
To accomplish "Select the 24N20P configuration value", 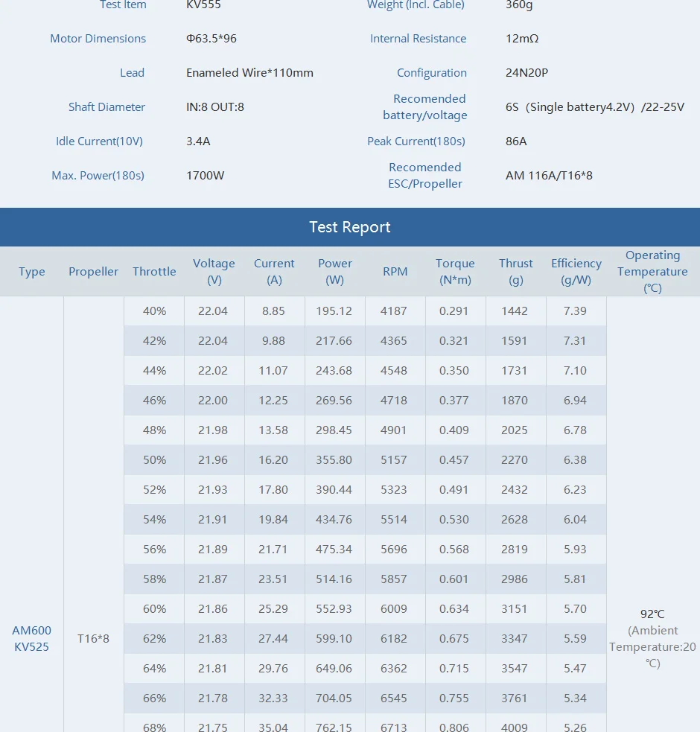I will (x=526, y=72).
